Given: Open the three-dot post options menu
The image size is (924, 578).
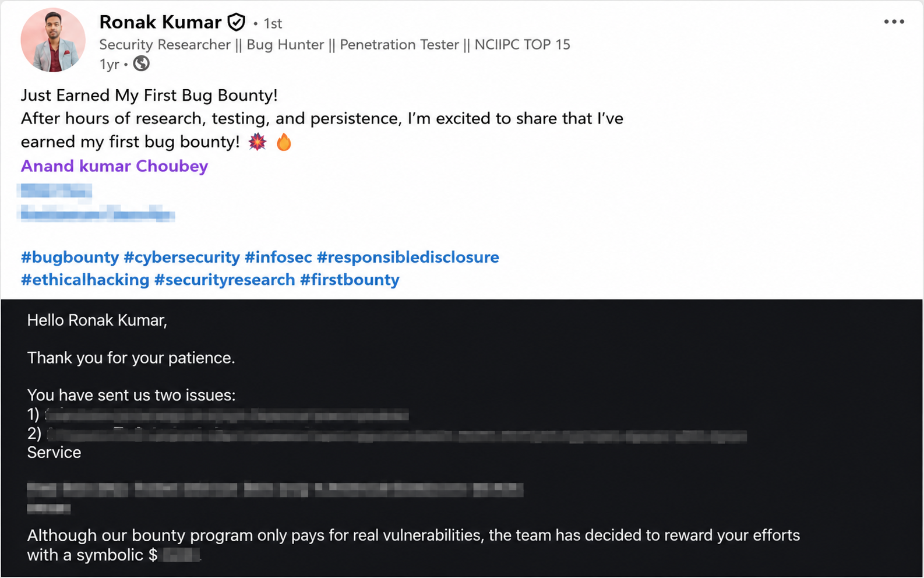Looking at the screenshot, I should (894, 22).
